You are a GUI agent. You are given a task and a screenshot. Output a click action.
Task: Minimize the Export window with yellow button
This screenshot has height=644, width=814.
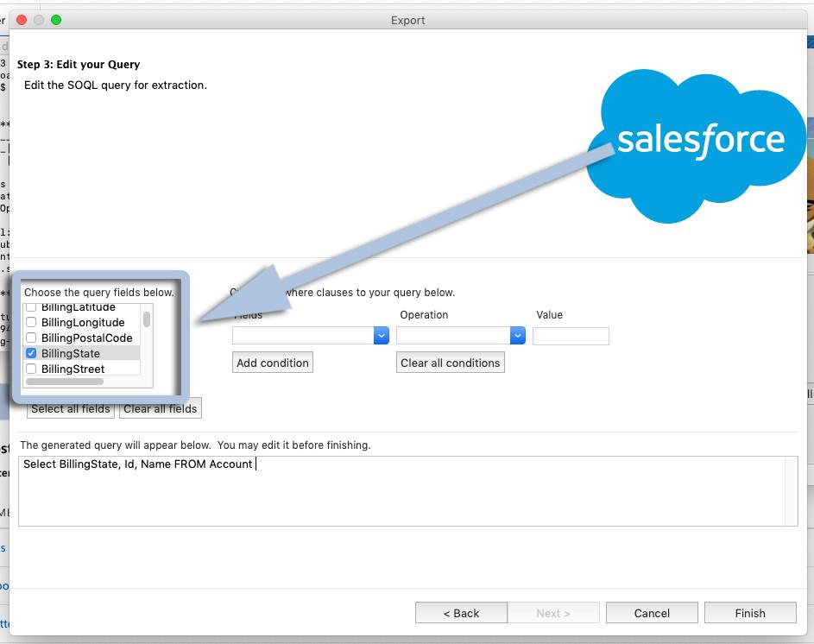pyautogui.click(x=40, y=20)
